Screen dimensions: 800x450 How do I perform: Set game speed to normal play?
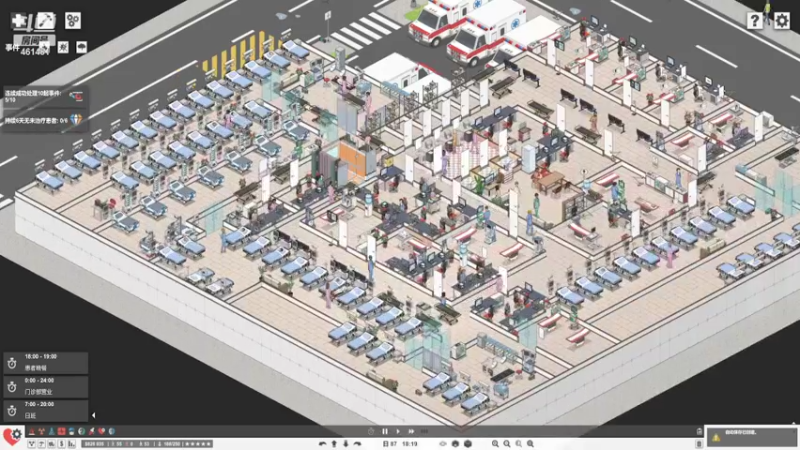[x=398, y=431]
